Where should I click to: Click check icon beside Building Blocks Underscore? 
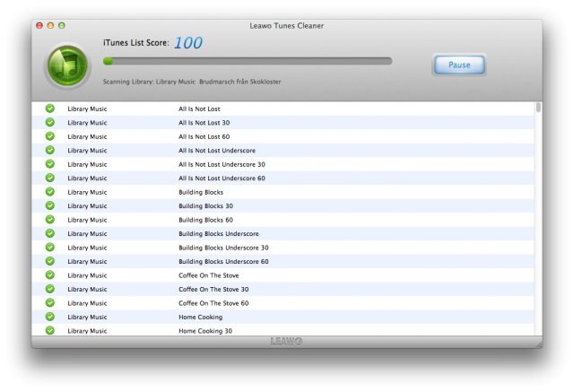click(50, 233)
